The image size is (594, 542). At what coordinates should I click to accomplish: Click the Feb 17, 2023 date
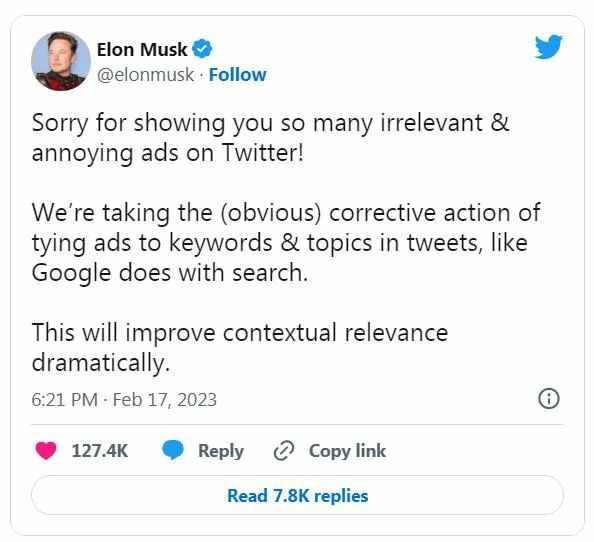click(165, 400)
